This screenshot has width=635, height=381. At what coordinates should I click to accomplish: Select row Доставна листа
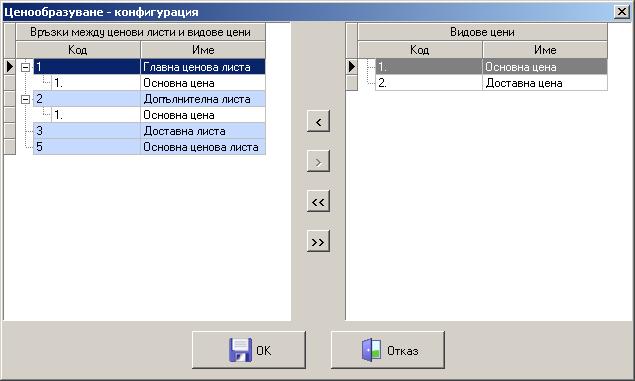tap(149, 131)
